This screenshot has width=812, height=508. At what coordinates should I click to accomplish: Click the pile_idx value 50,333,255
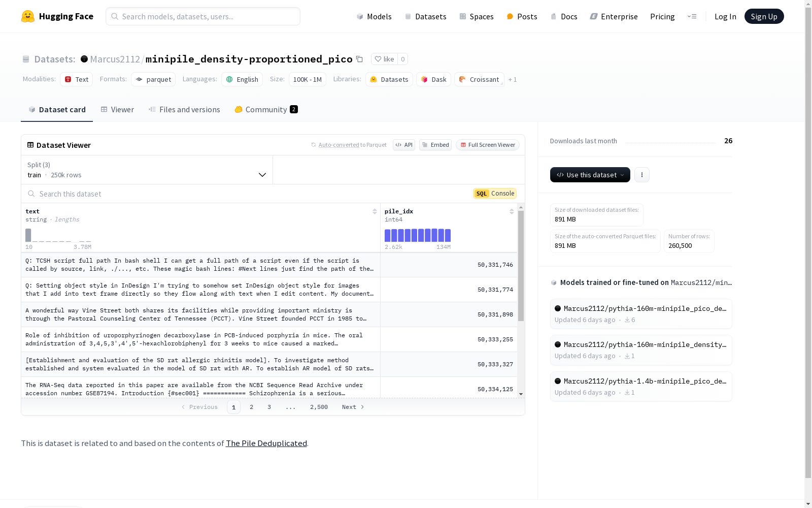[x=495, y=339]
